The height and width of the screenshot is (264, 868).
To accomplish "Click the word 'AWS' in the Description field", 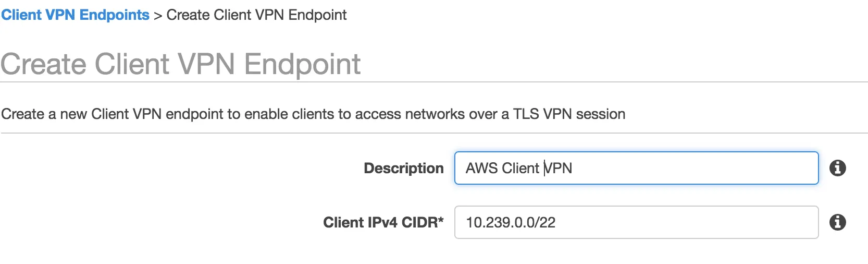I will coord(482,168).
